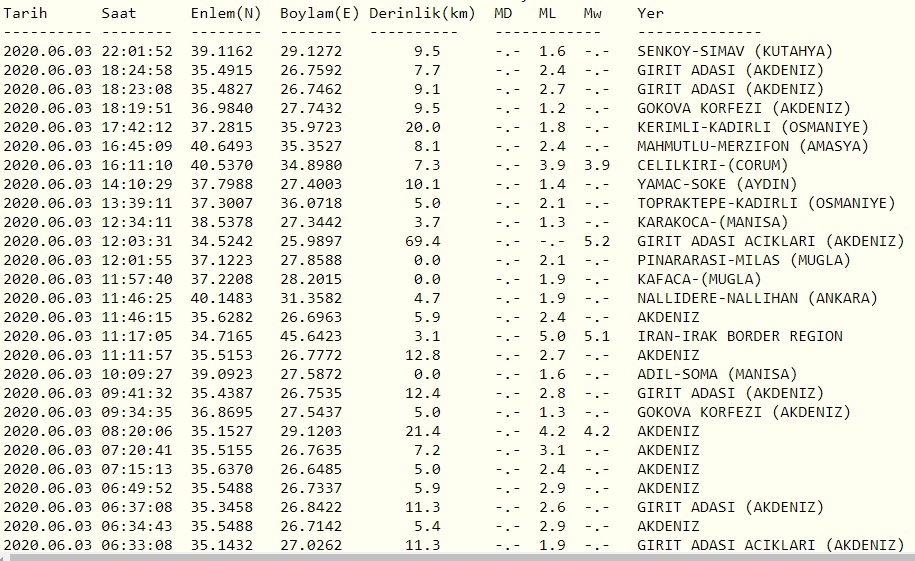This screenshot has width=915, height=561.
Task: Click the 5.2 Mw magnitude value
Action: (597, 241)
